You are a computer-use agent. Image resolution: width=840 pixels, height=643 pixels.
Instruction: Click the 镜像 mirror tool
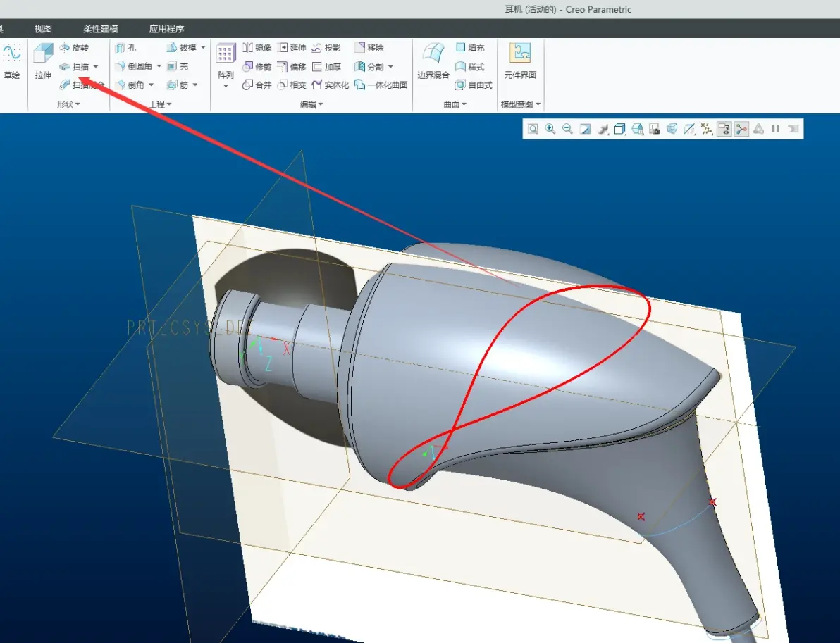pos(257,48)
